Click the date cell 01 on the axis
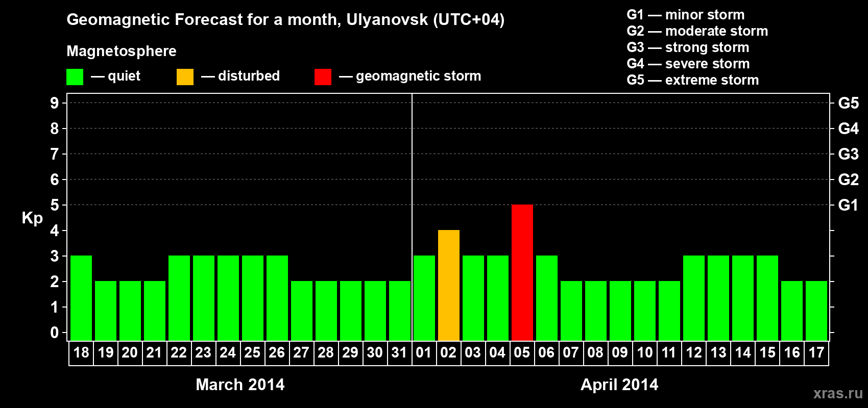Screen dimensions: 868x408 click(x=424, y=353)
